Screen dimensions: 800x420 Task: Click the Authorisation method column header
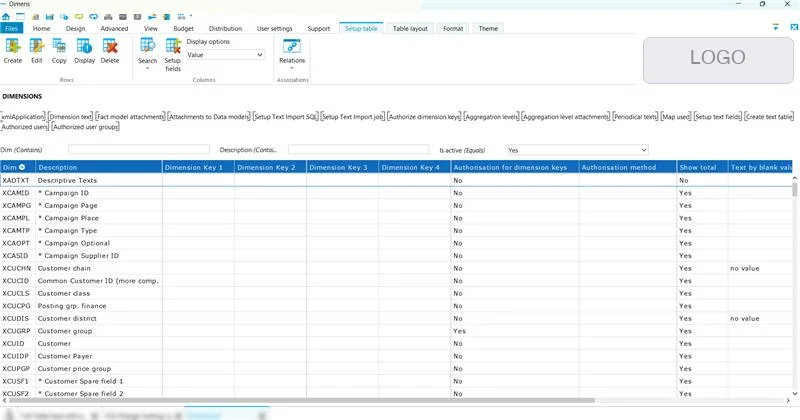(628, 167)
